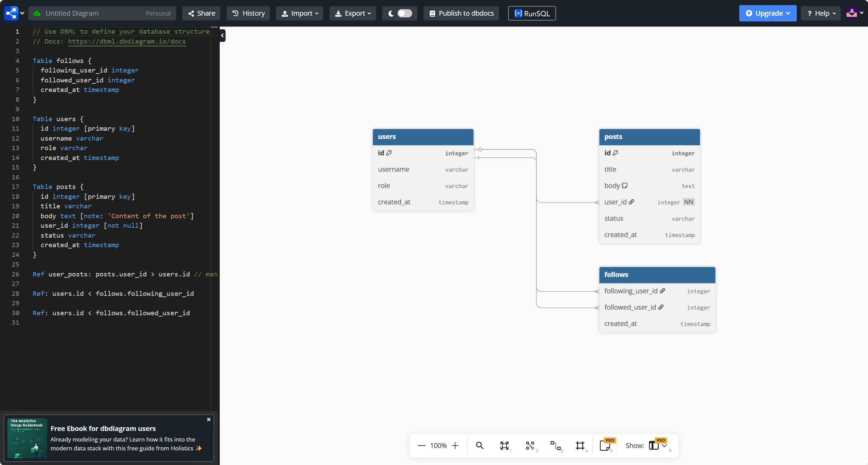The height and width of the screenshot is (465, 868).
Task: Open the dbml.dbdiagram.io/docs link
Action: (x=127, y=41)
